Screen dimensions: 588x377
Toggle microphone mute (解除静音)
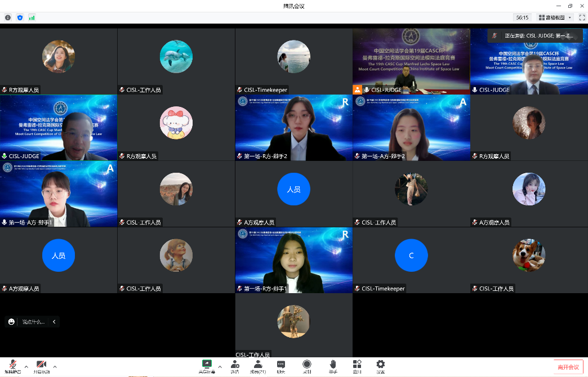[11, 366]
